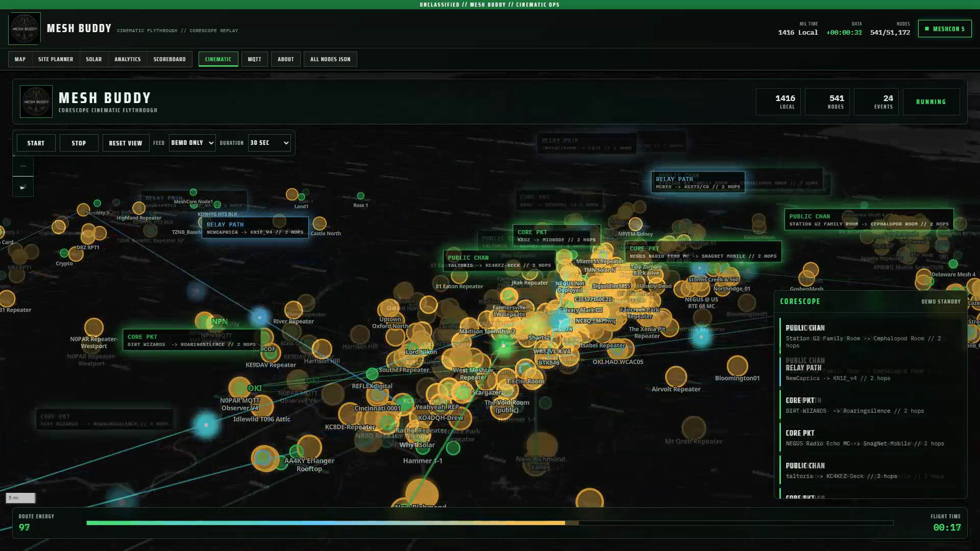Click PUBLIC CHAN taltoris map callout
The image size is (980, 551).
click(x=499, y=261)
